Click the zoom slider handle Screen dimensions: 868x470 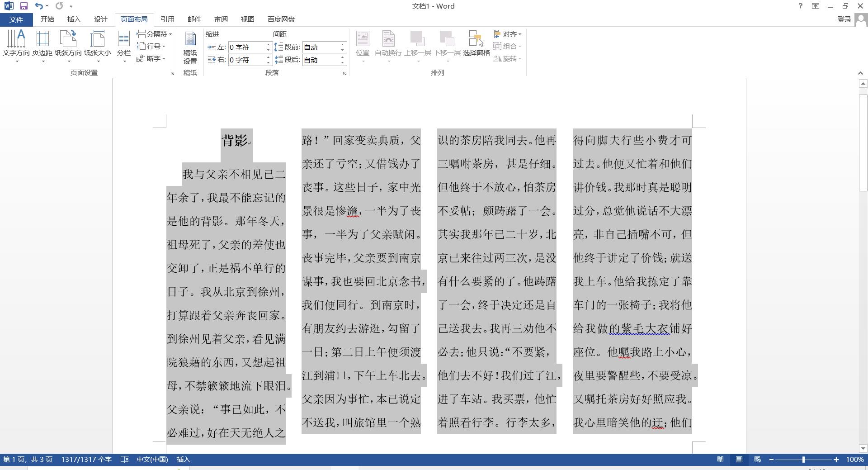(x=803, y=460)
